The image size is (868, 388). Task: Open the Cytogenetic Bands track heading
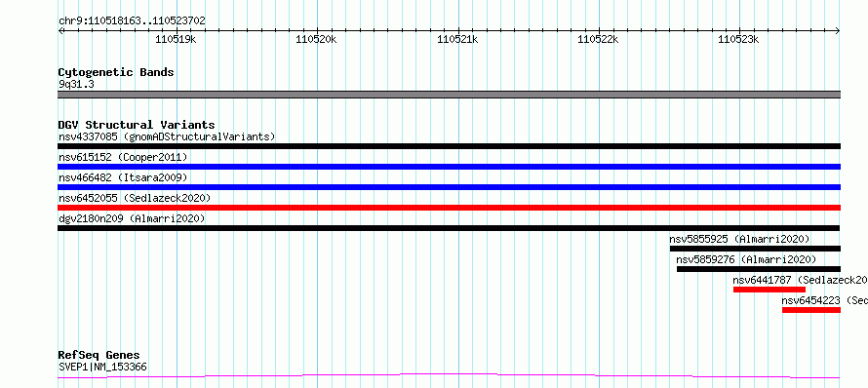116,72
